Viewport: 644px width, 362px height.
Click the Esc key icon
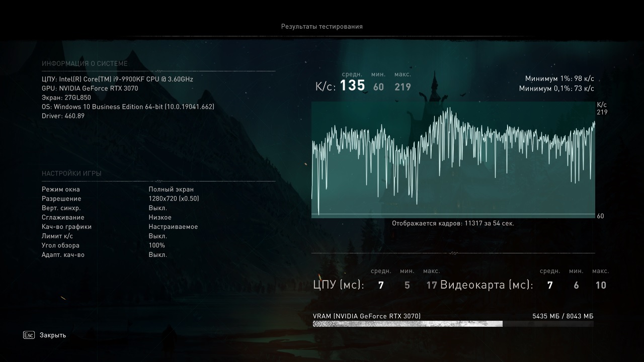click(x=29, y=335)
